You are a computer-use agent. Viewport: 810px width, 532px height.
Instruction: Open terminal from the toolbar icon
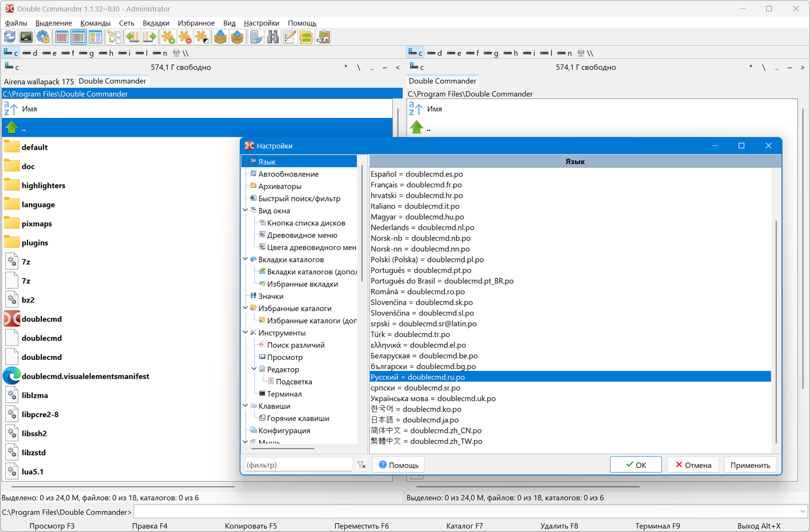(26, 37)
